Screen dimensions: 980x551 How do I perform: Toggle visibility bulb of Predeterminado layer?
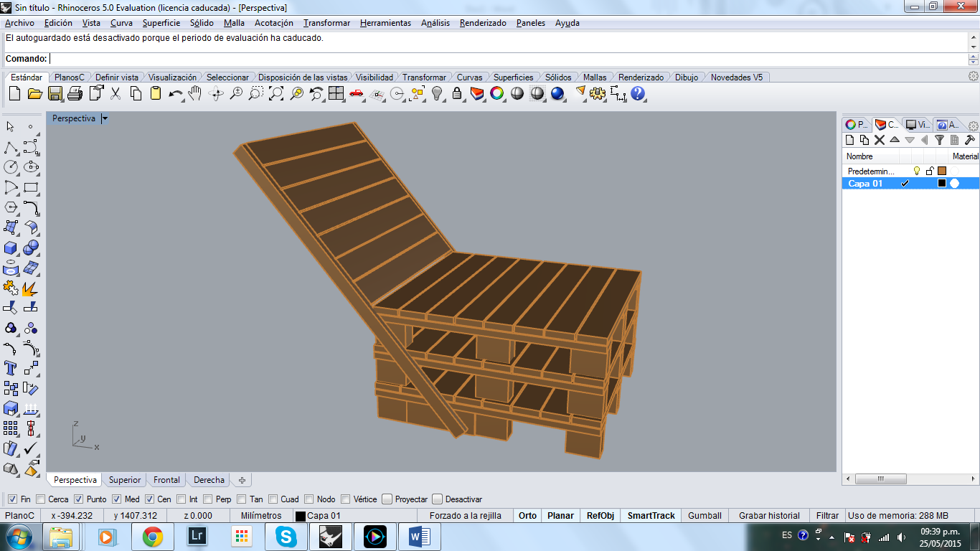916,171
